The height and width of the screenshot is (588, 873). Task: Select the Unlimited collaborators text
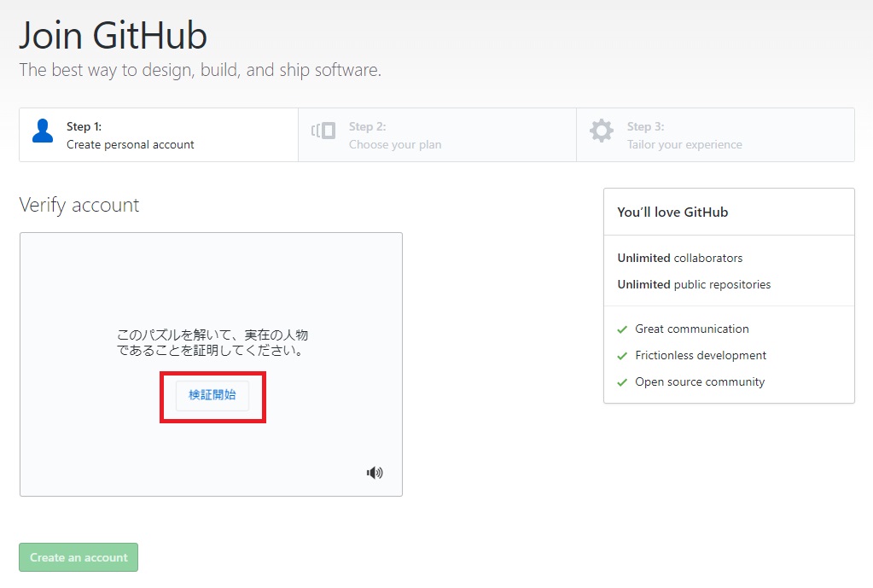[680, 258]
